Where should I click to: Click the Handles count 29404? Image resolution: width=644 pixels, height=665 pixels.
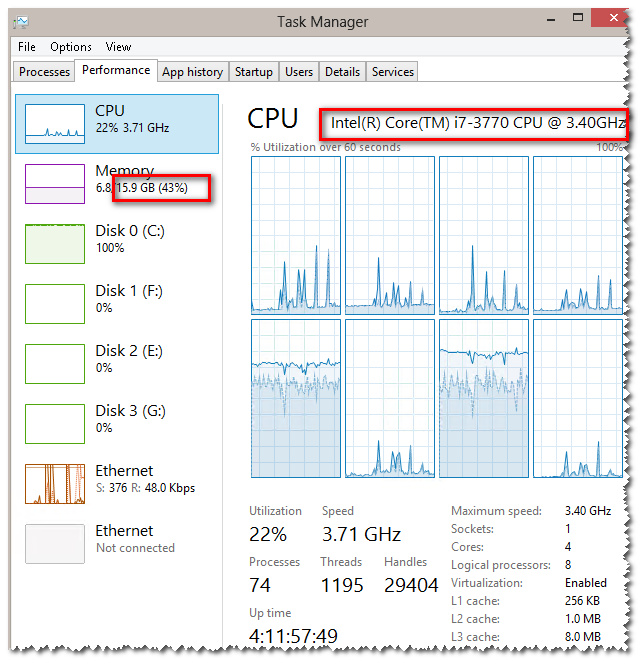pyautogui.click(x=411, y=585)
